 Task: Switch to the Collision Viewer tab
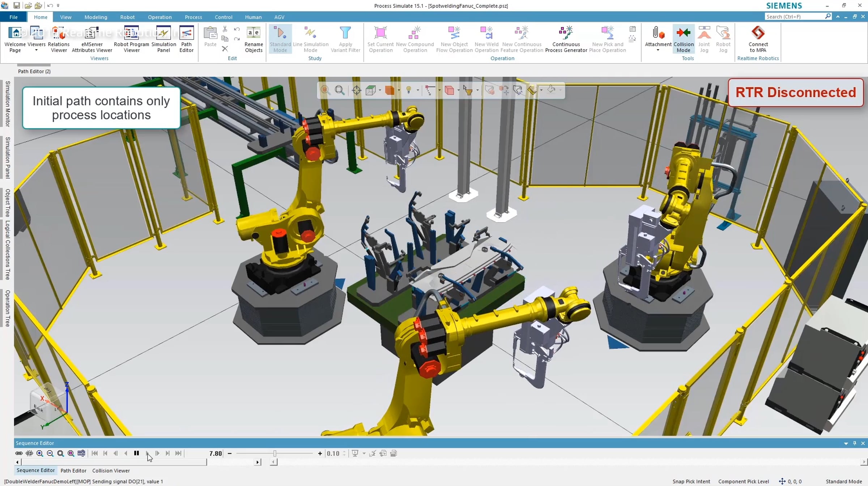point(111,470)
